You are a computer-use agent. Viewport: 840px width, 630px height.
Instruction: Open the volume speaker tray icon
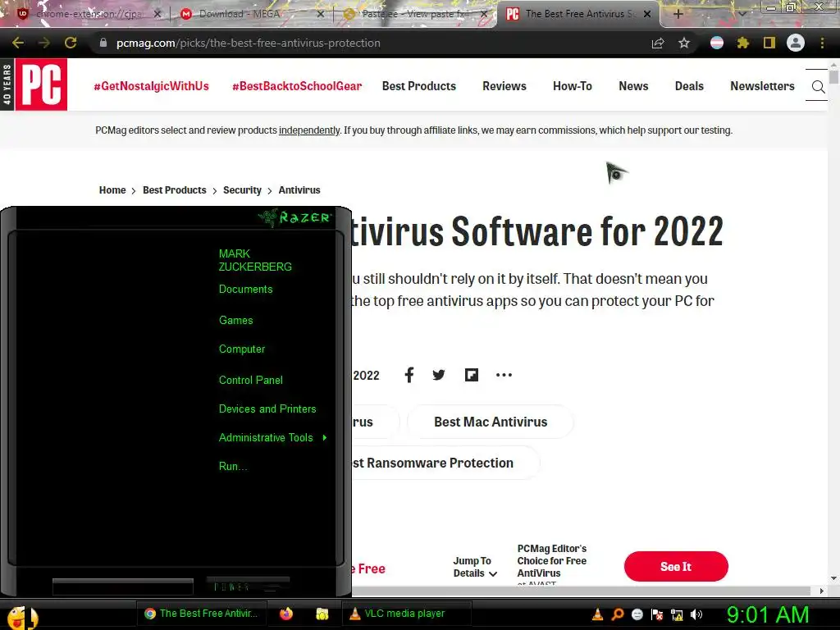696,614
